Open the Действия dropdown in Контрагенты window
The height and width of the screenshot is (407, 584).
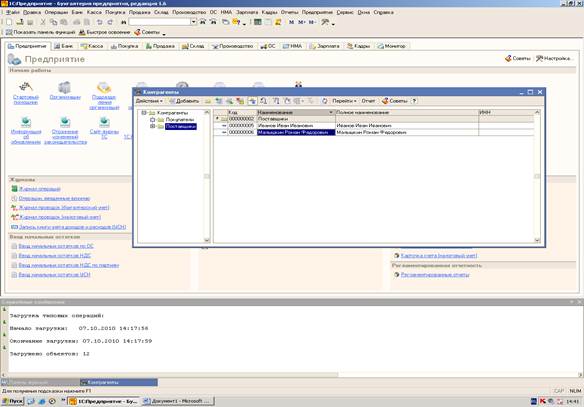pos(149,101)
